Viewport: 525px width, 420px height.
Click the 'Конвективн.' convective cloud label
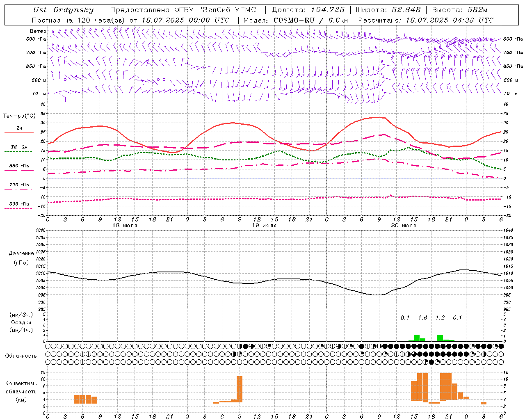[x=21, y=383]
